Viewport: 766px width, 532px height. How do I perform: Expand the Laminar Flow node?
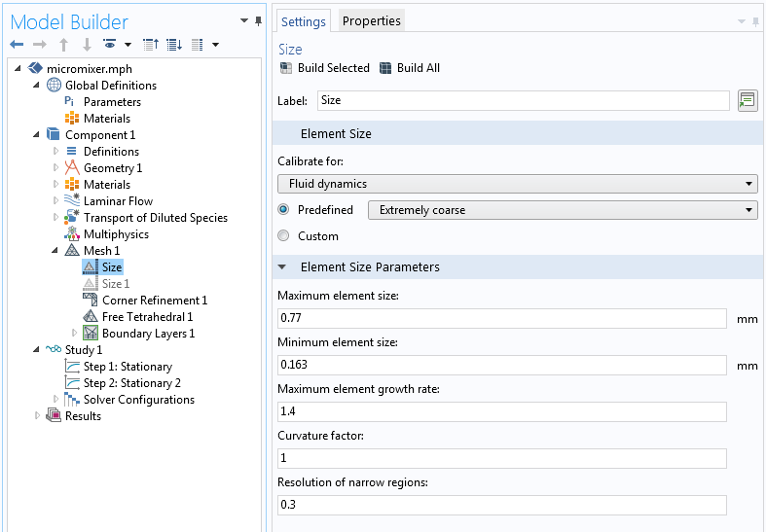55,201
